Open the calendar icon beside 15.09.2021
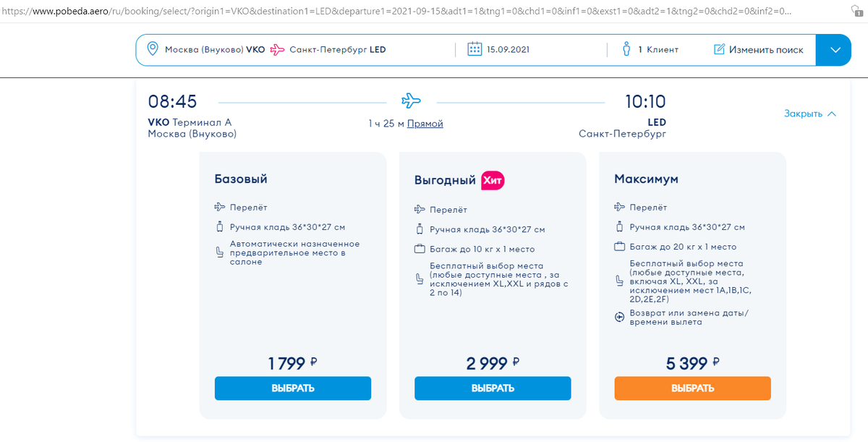This screenshot has width=868, height=442. [475, 49]
